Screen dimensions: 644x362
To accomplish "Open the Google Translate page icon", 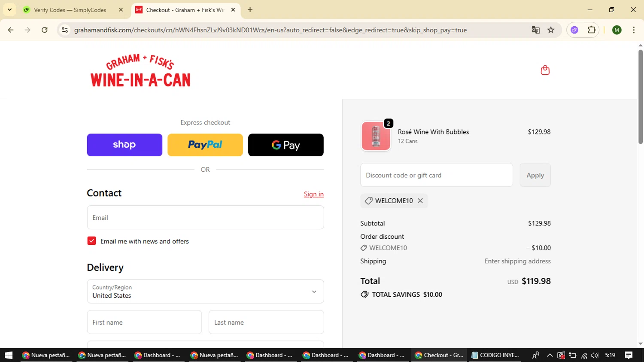I will pos(535,30).
